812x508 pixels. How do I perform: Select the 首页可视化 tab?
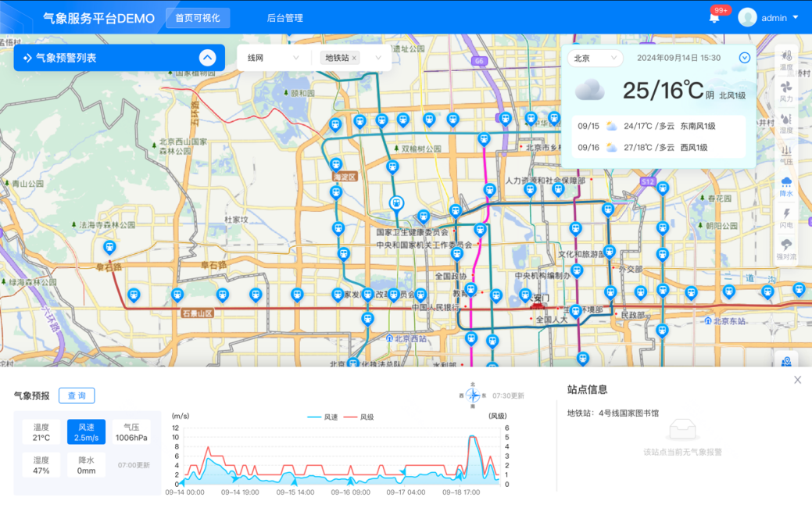[x=197, y=17]
